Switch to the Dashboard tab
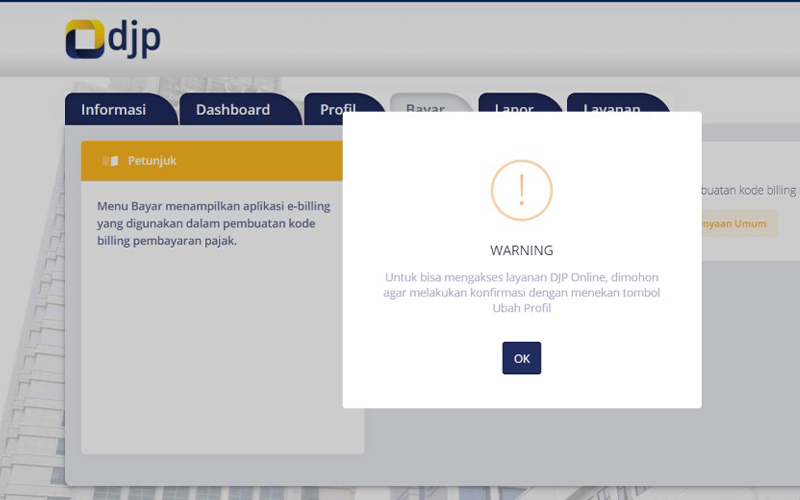Viewport: 800px width, 500px height. tap(233, 110)
